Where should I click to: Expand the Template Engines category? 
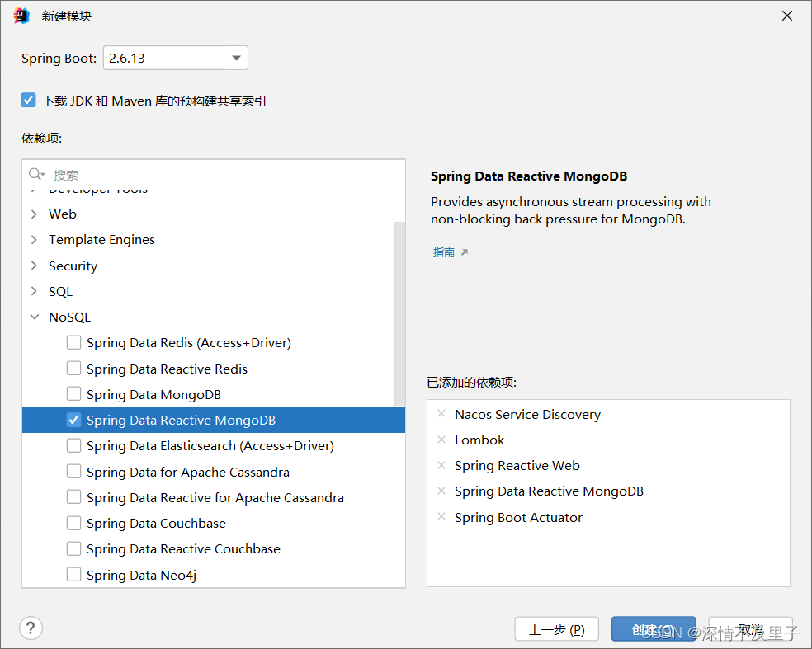(34, 240)
